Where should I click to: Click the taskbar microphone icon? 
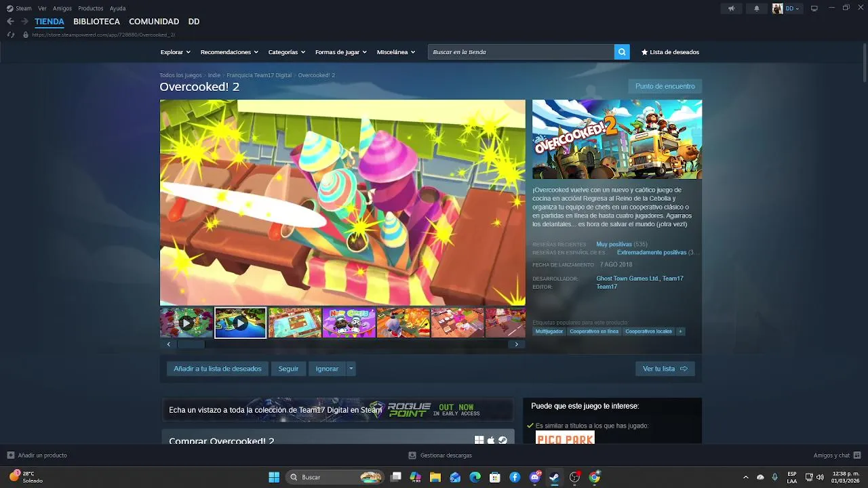coord(774,477)
